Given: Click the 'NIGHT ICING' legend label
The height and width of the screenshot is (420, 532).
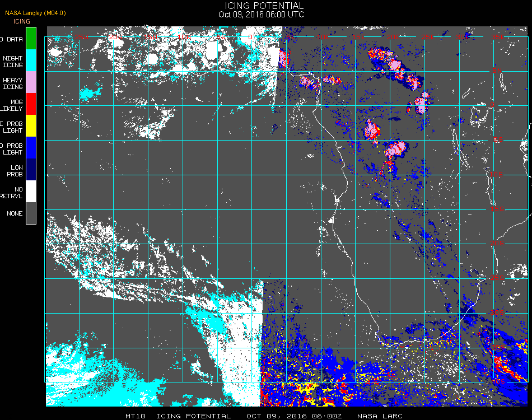Looking at the screenshot, I should coord(12,62).
